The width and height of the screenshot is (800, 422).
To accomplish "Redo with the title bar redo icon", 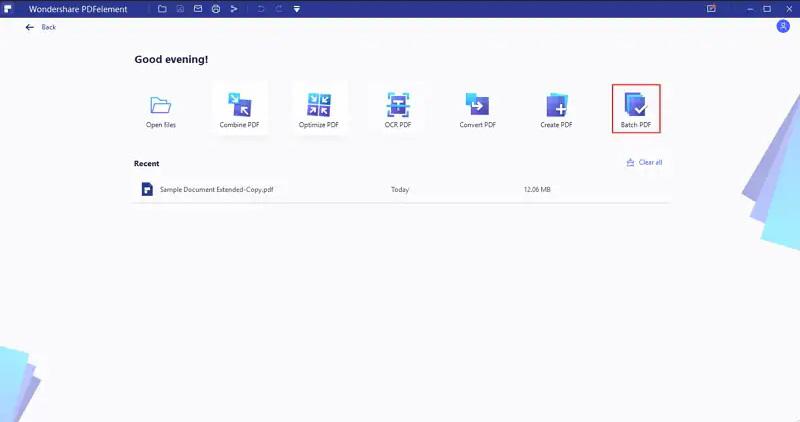I will tap(279, 9).
